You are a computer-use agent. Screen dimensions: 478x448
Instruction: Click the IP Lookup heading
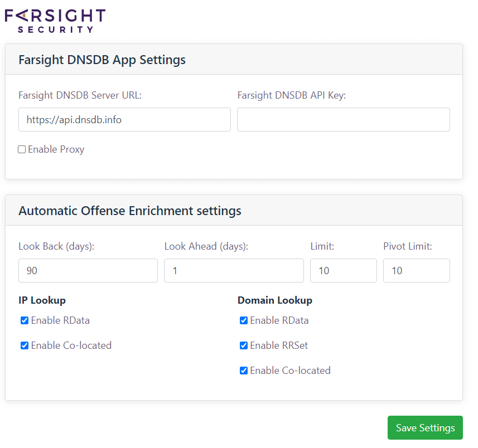[42, 300]
